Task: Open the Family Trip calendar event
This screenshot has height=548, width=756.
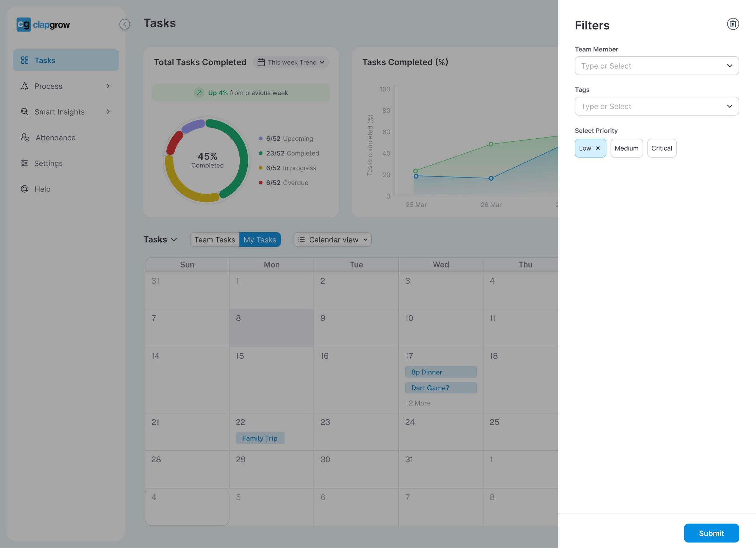Action: click(x=260, y=438)
